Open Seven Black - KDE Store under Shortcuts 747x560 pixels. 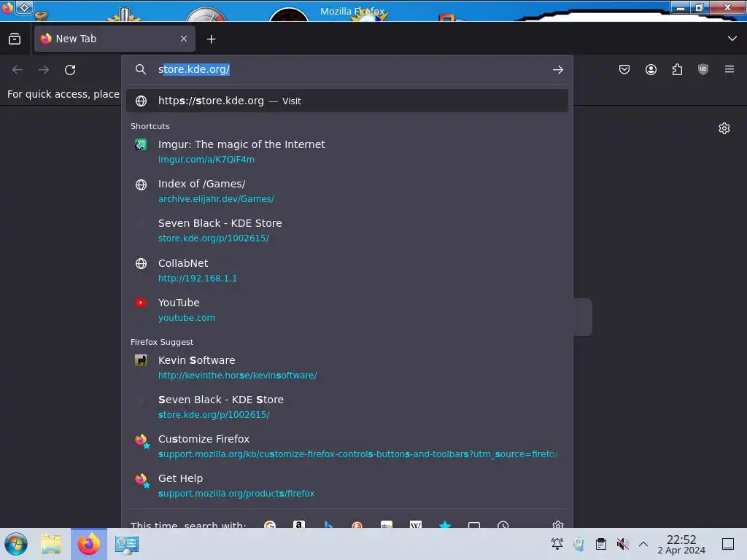[x=347, y=230]
